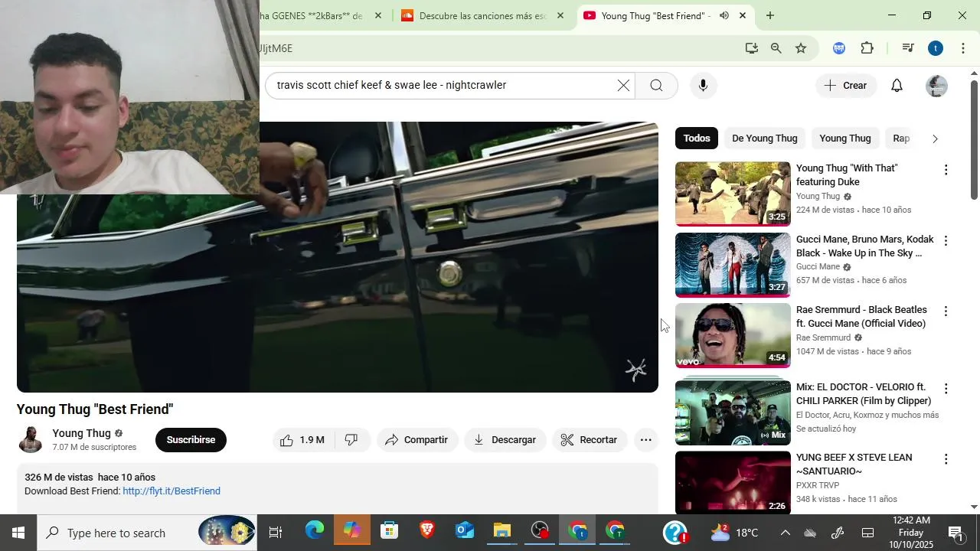Open options for Wake Up in The Sky video
This screenshot has height=551, width=980.
946,241
